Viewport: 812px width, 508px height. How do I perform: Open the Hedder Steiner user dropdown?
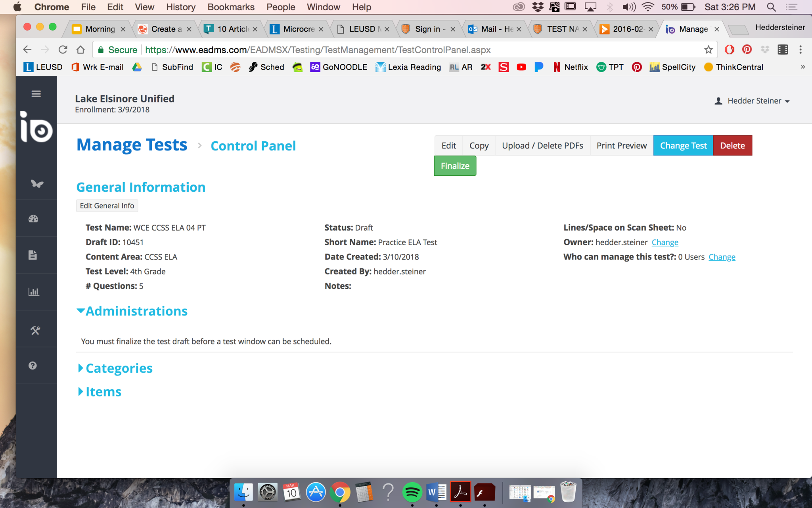pyautogui.click(x=752, y=101)
